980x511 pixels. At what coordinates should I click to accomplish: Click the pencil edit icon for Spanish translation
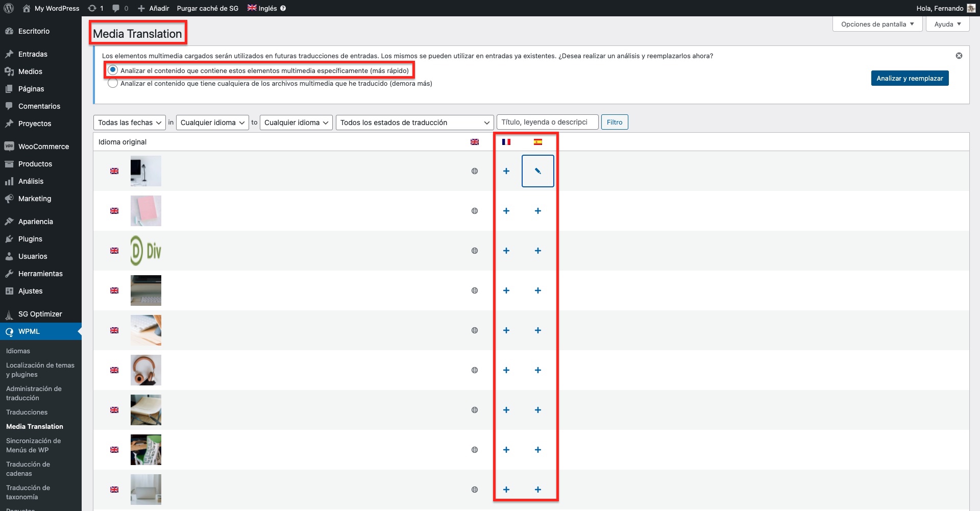(537, 171)
